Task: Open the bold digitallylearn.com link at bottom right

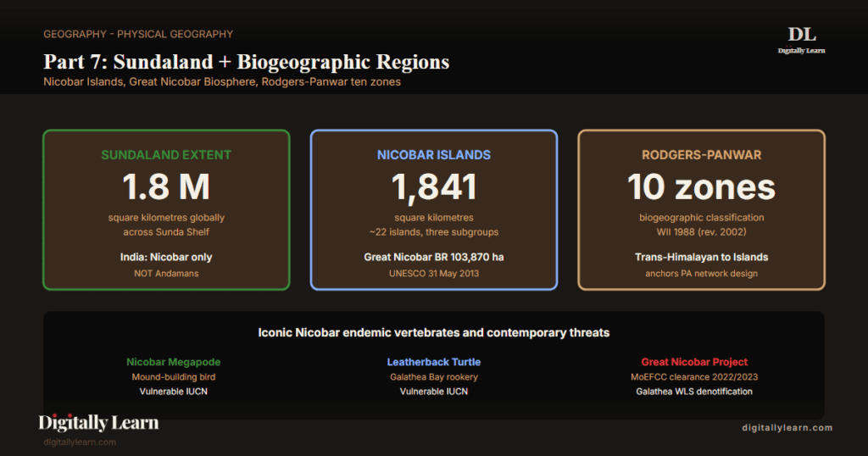Action: 787,428
